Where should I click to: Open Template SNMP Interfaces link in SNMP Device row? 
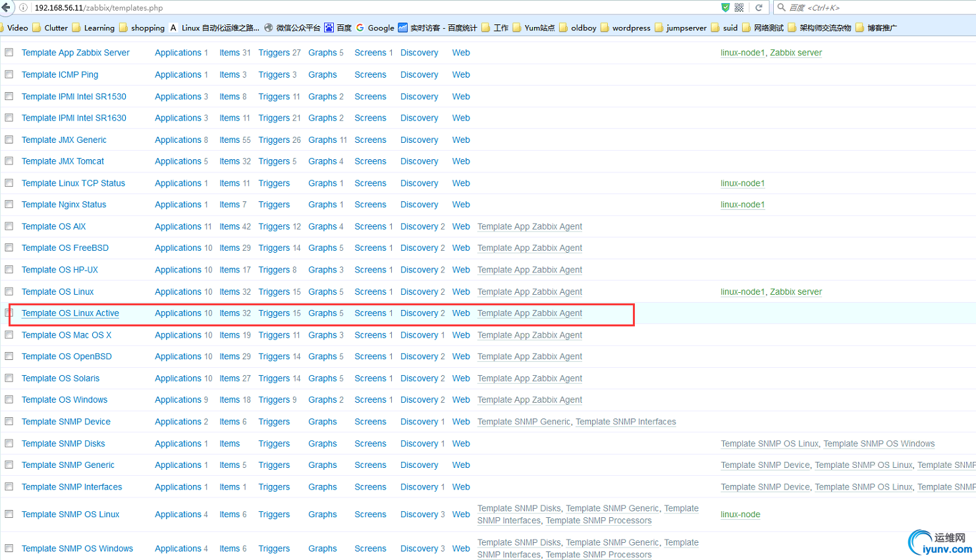[626, 422]
